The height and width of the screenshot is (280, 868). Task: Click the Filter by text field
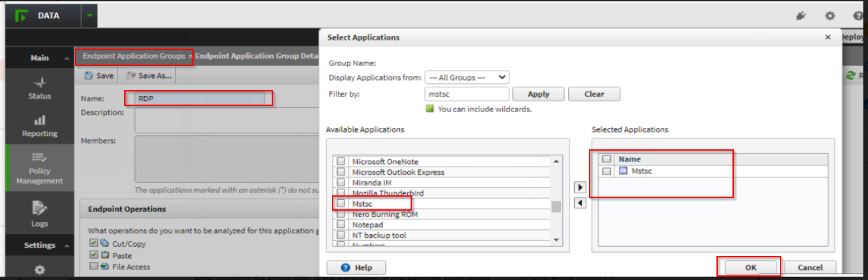coord(467,94)
